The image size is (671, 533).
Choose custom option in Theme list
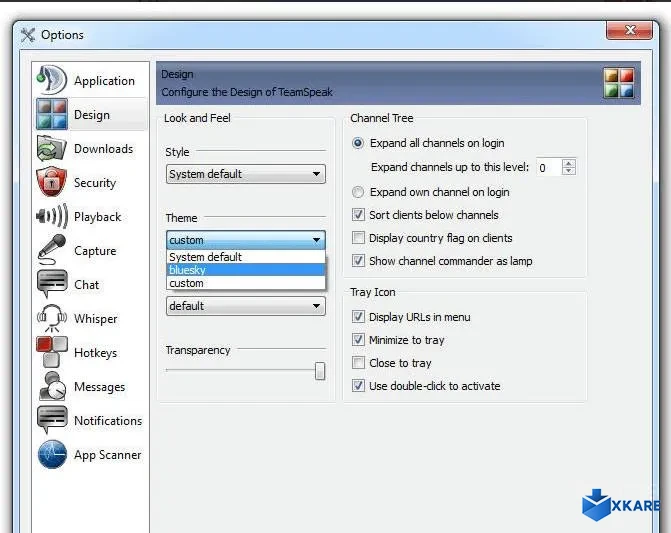246,283
